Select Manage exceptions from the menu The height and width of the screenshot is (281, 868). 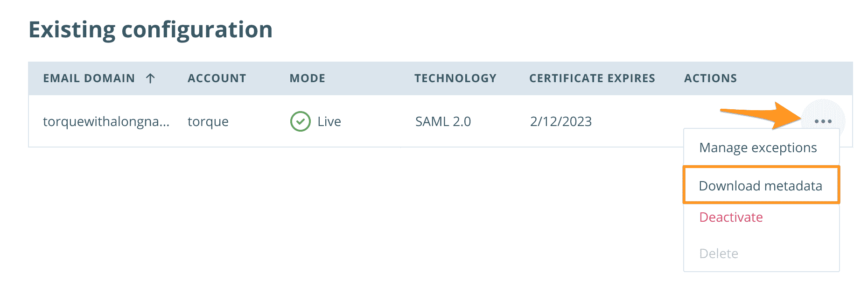pyautogui.click(x=758, y=148)
